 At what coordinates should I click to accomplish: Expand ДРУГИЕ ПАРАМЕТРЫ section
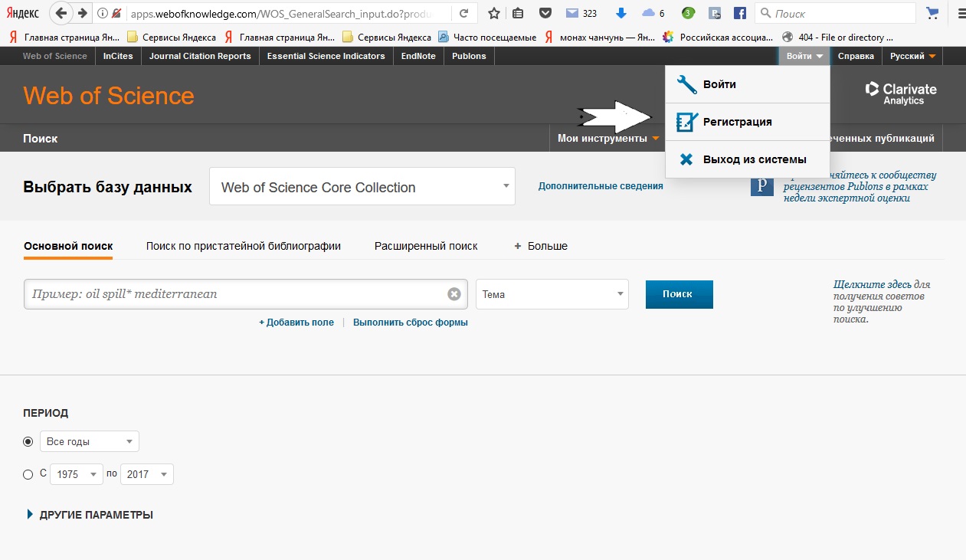[x=90, y=515]
